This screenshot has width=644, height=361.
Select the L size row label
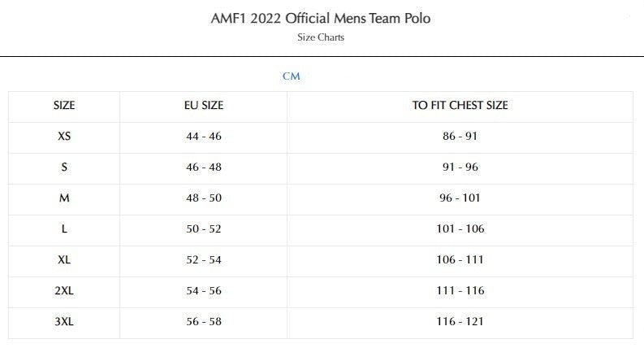click(x=64, y=229)
